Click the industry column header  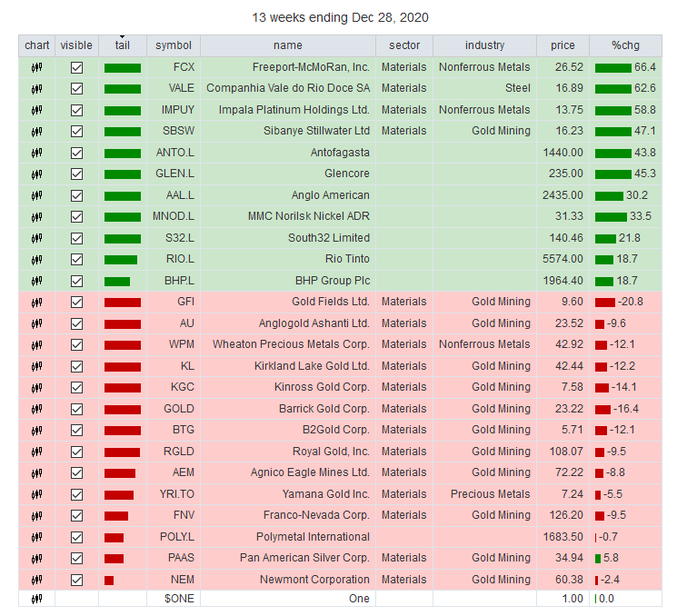pos(484,45)
